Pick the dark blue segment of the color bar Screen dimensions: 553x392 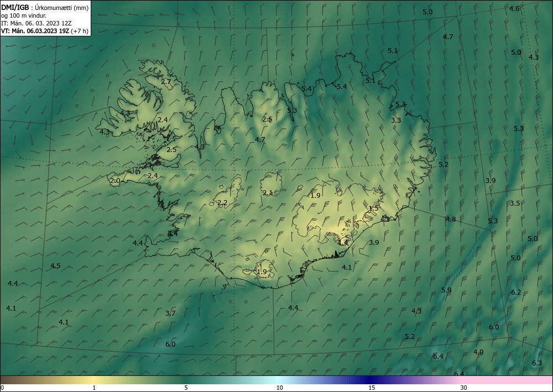pos(371,380)
